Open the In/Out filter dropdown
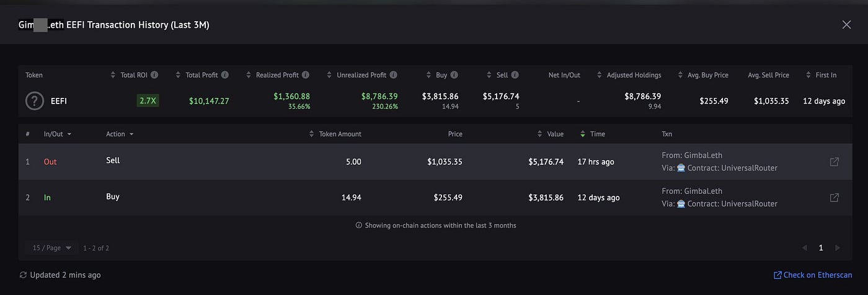868x295 pixels. click(58, 134)
